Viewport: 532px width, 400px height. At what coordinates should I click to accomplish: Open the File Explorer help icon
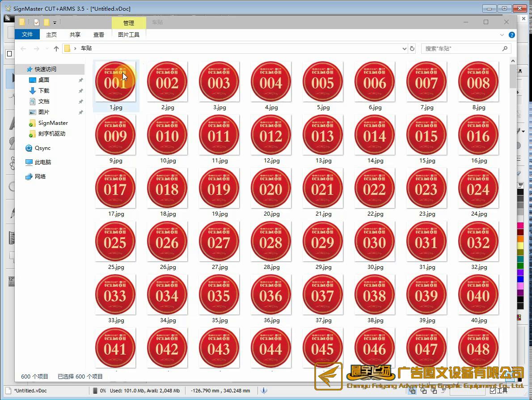(512, 35)
